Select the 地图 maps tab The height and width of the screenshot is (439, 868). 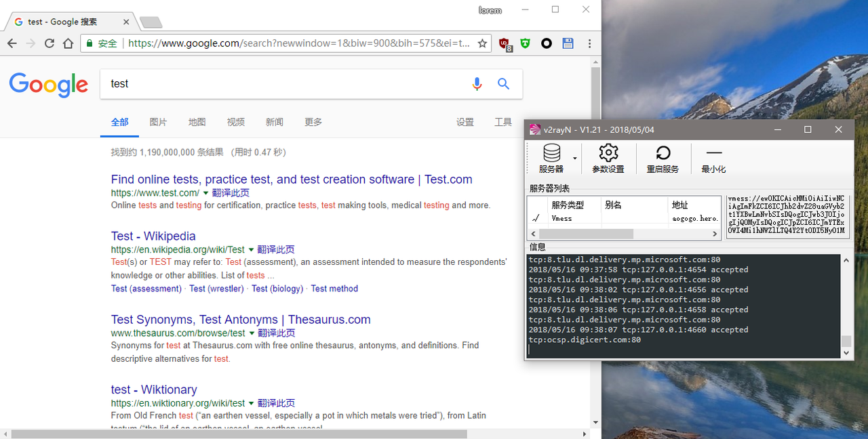coord(197,122)
